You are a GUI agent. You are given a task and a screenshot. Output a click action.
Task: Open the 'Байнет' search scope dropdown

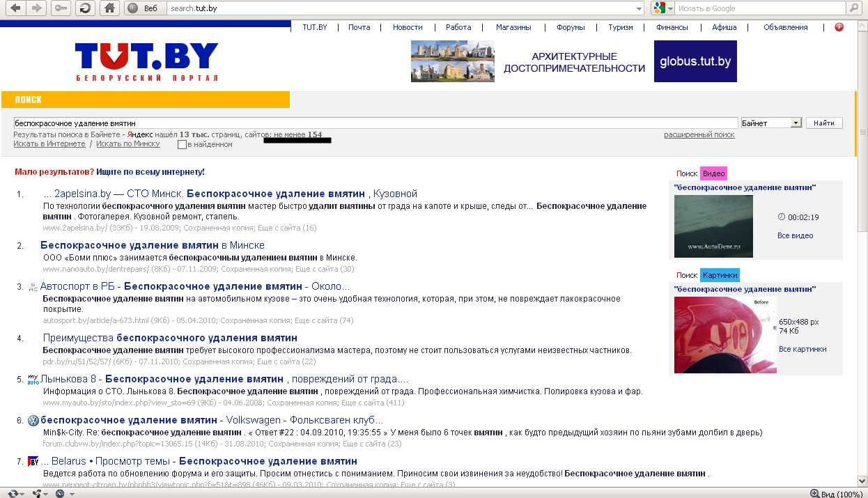click(x=771, y=123)
